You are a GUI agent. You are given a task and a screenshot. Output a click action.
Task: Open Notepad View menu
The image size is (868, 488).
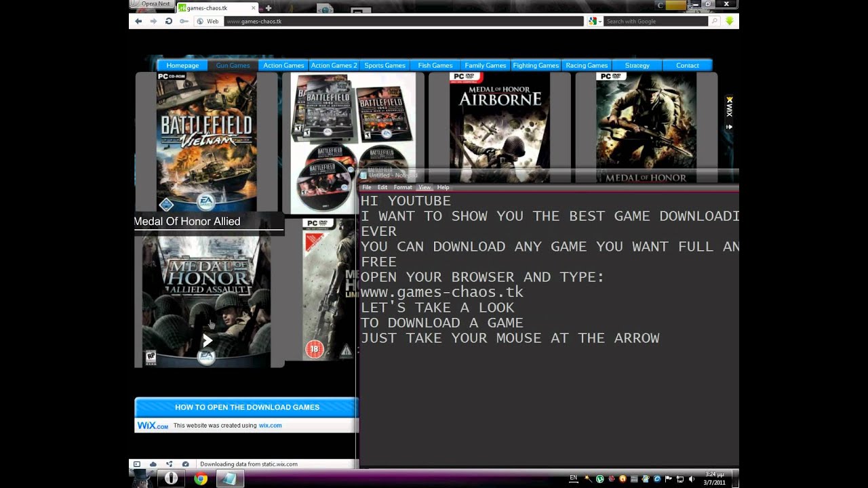click(425, 187)
